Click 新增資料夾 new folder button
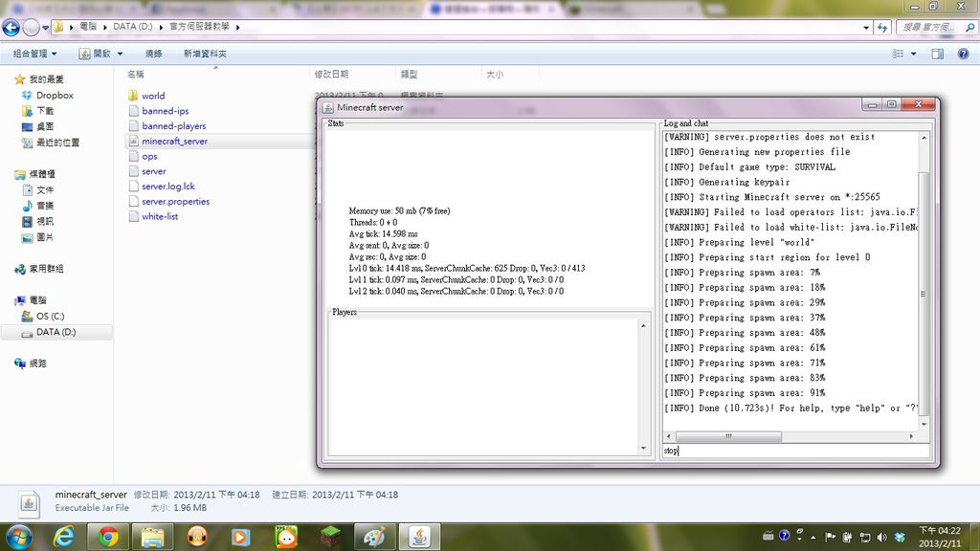This screenshot has width=980, height=551. click(x=205, y=54)
